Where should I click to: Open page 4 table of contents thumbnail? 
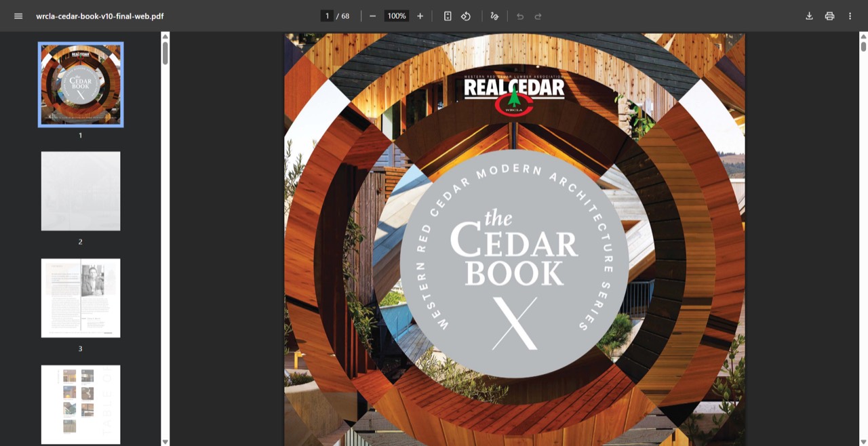coord(81,405)
